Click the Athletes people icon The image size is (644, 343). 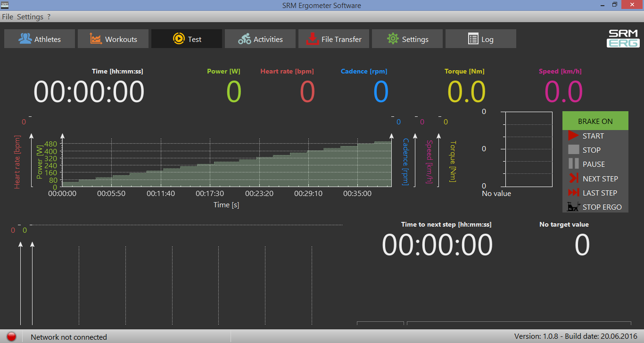[x=25, y=39]
